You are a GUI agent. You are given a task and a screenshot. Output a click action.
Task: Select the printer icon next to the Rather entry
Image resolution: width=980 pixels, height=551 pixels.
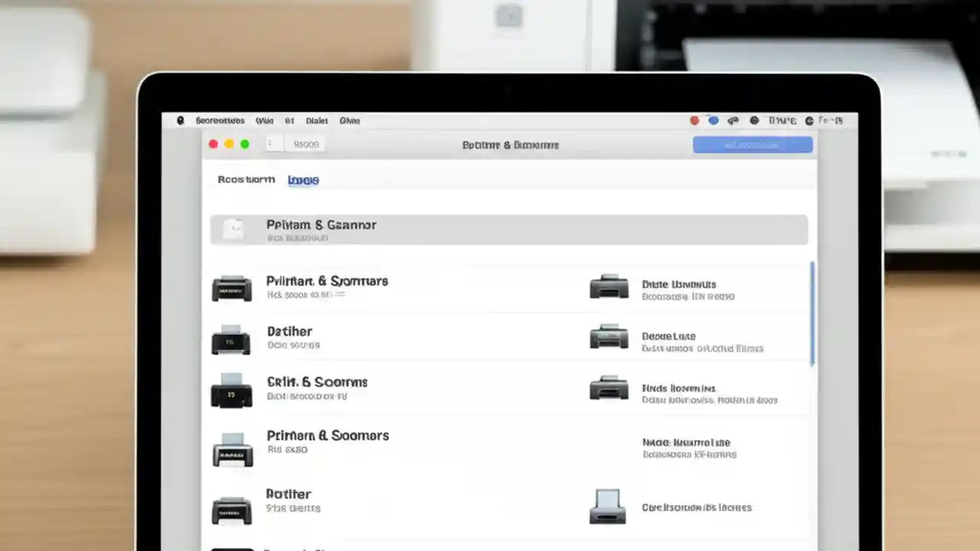pyautogui.click(x=231, y=510)
